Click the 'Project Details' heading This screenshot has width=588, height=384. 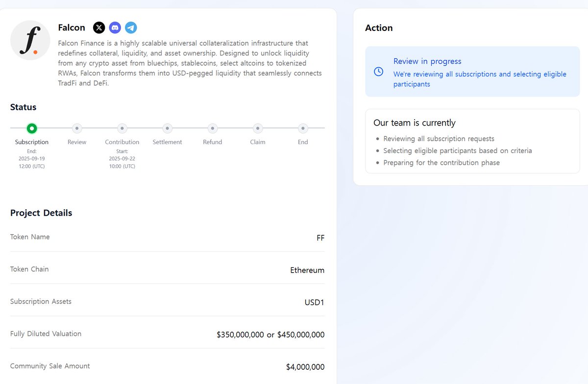(41, 213)
